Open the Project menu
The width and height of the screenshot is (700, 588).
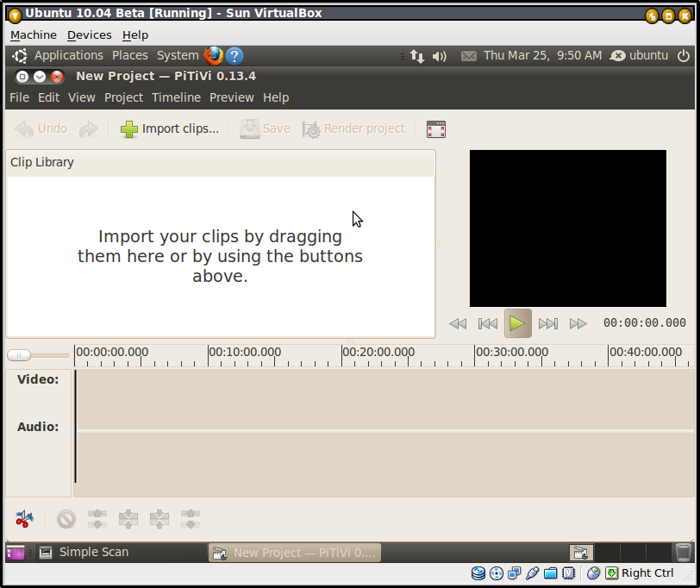click(123, 97)
